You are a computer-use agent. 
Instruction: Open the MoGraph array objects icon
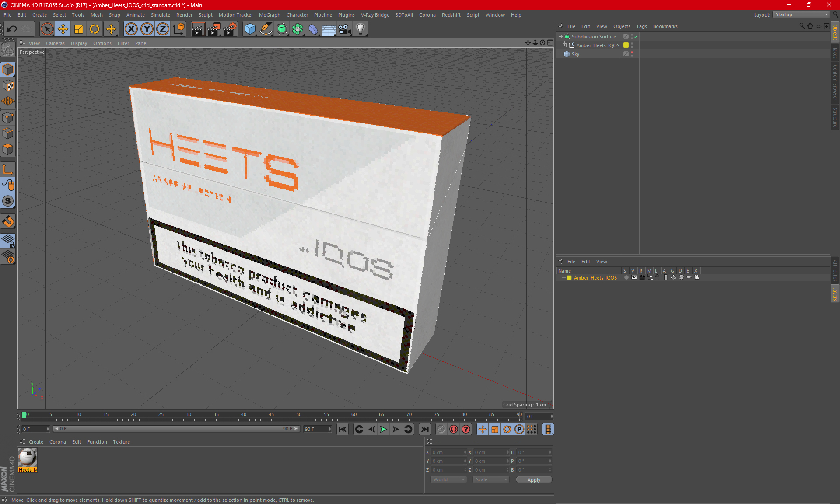[297, 29]
